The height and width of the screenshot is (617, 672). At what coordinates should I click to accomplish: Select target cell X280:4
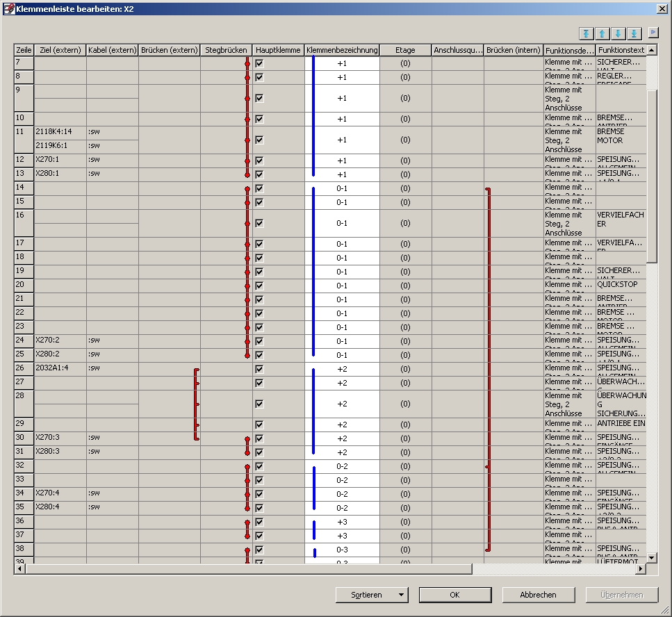[60, 507]
